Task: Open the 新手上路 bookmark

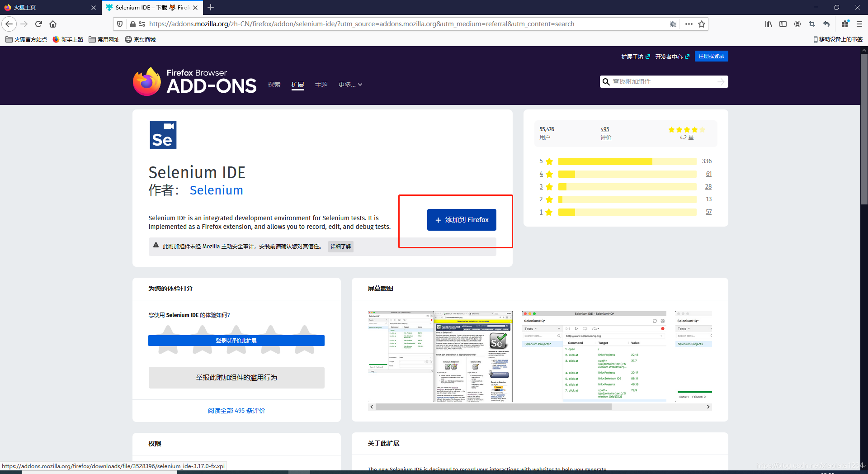Action: click(x=68, y=39)
